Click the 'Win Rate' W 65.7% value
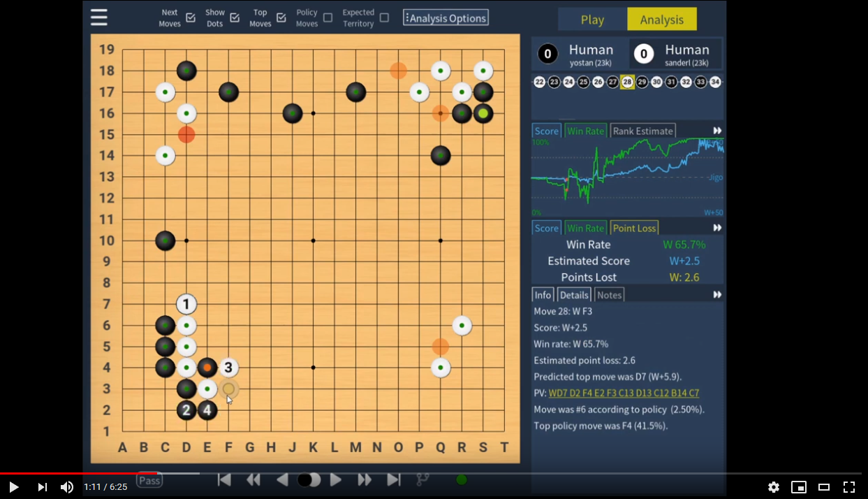Viewport: 868px width, 499px height. (x=684, y=245)
